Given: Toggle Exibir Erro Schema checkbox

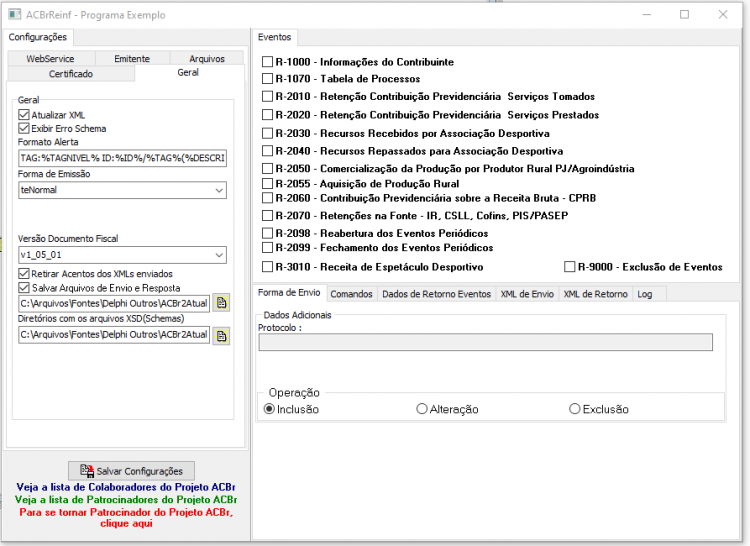Looking at the screenshot, I should [x=24, y=128].
